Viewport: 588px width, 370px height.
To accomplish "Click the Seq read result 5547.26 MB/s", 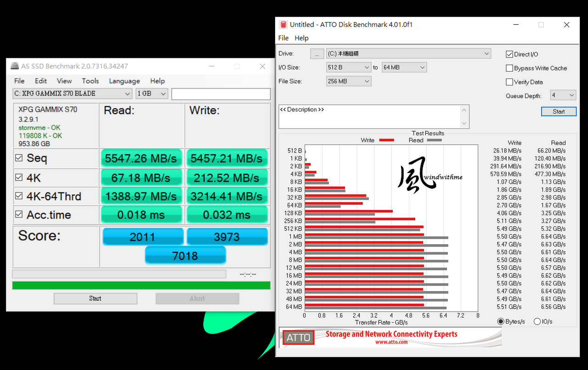I will (x=141, y=158).
